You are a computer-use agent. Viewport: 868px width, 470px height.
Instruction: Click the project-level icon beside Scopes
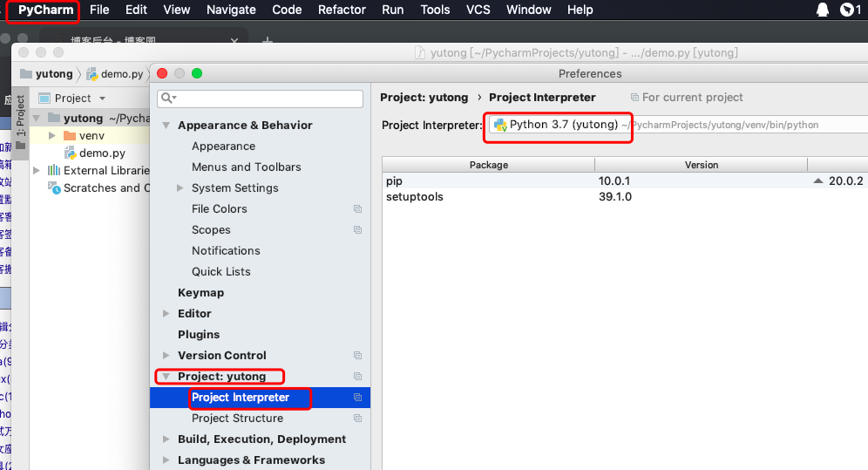coord(357,229)
